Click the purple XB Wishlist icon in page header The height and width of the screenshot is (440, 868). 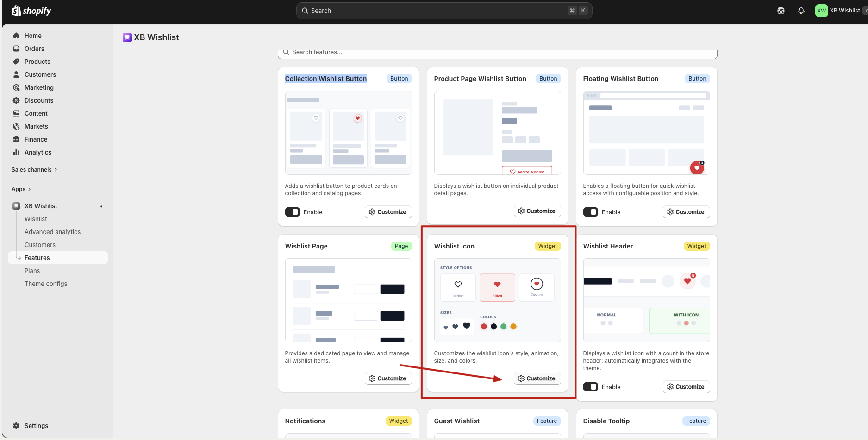(x=127, y=37)
